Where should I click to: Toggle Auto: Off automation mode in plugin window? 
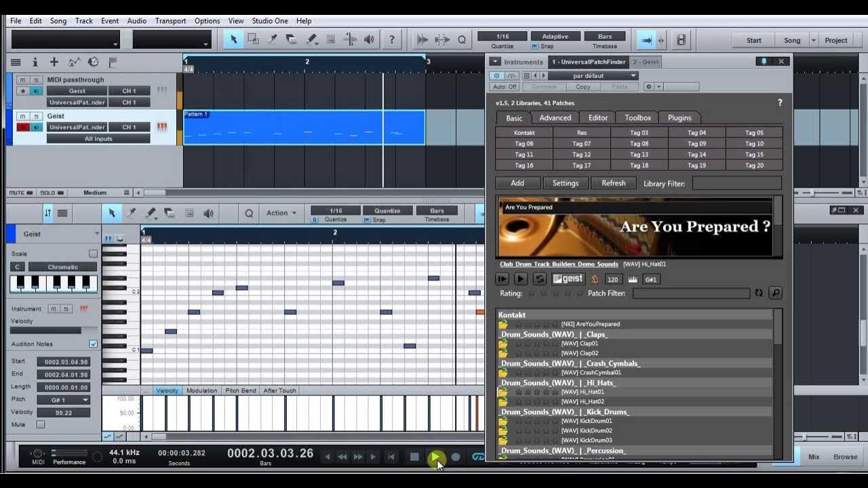coord(505,87)
